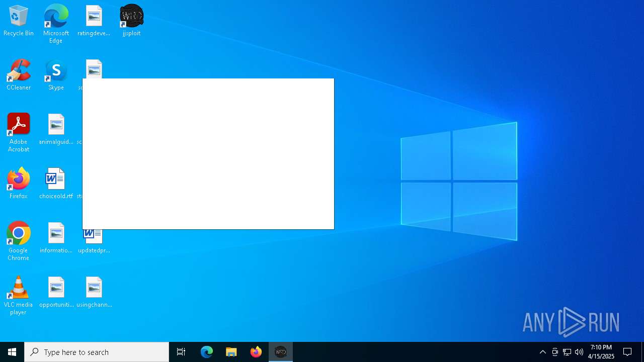Open the volume control tray icon
This screenshot has width=644, height=362.
579,352
